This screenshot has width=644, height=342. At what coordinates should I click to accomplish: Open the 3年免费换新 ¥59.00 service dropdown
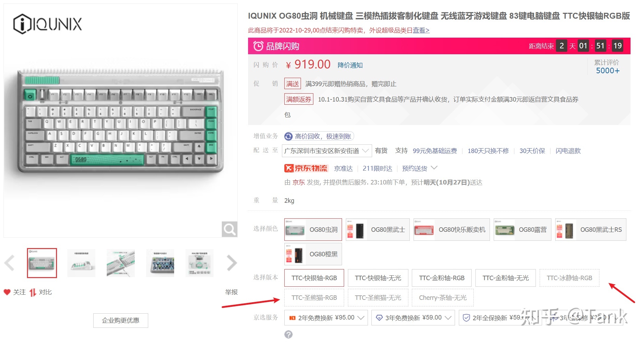point(413,318)
